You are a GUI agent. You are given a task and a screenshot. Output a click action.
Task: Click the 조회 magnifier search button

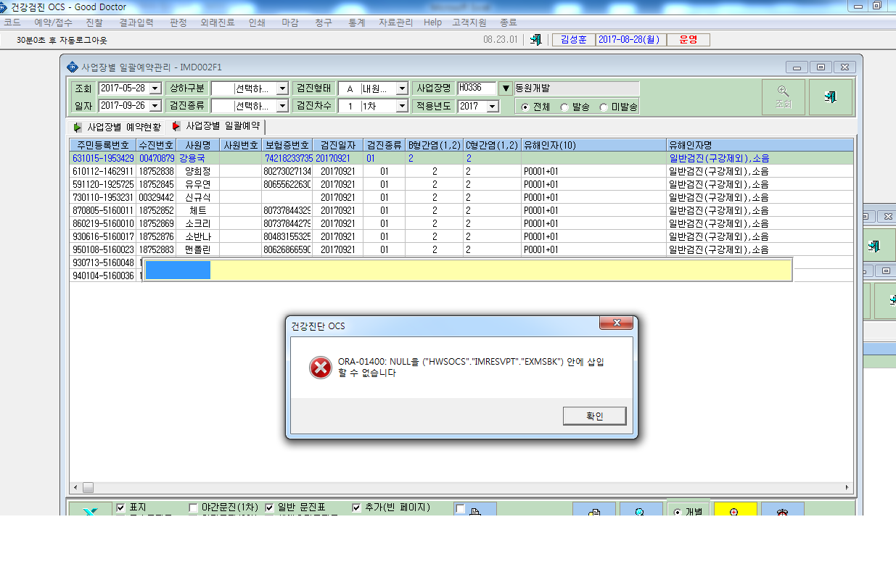point(783,97)
